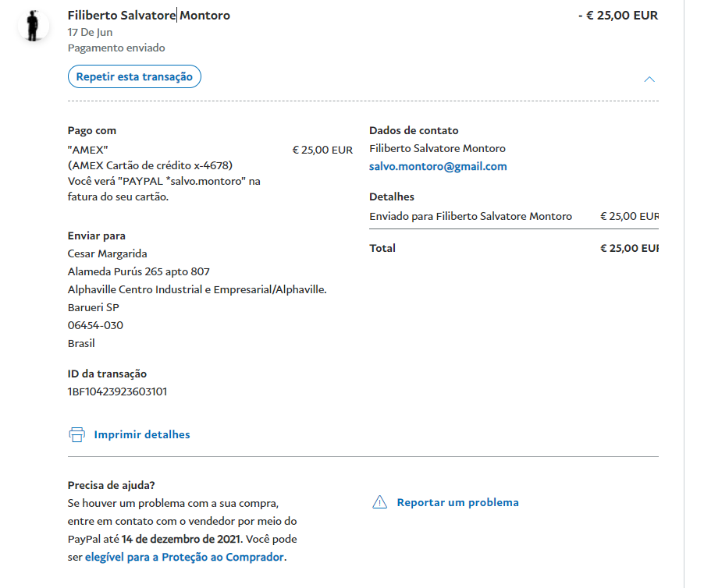The image size is (704, 588).
Task: Click the "Dados de contato" heading
Action: (414, 130)
